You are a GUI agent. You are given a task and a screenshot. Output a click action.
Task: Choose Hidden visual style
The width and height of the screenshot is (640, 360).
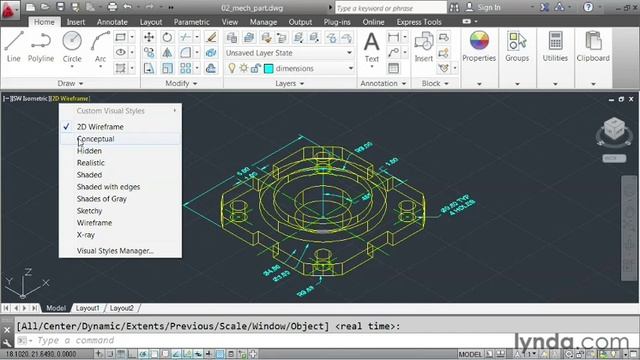pos(120,151)
